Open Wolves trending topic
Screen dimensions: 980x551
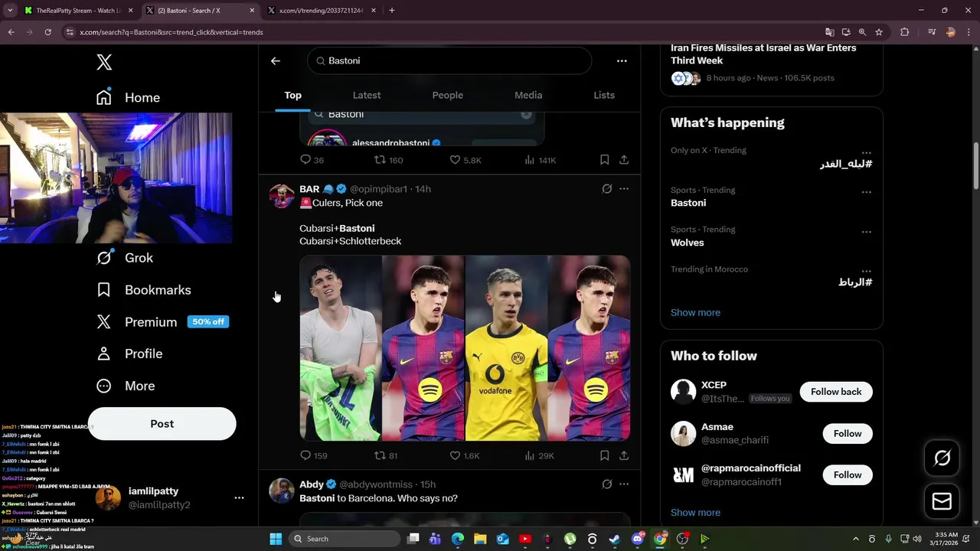[687, 243]
